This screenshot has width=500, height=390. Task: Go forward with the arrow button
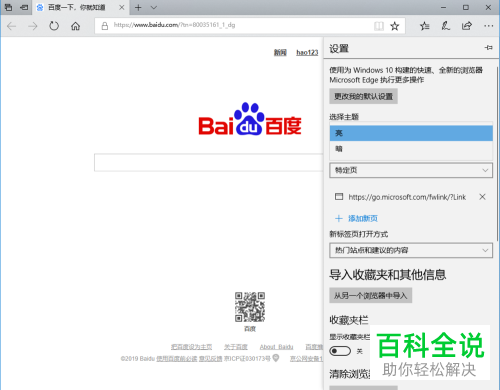tap(33, 26)
